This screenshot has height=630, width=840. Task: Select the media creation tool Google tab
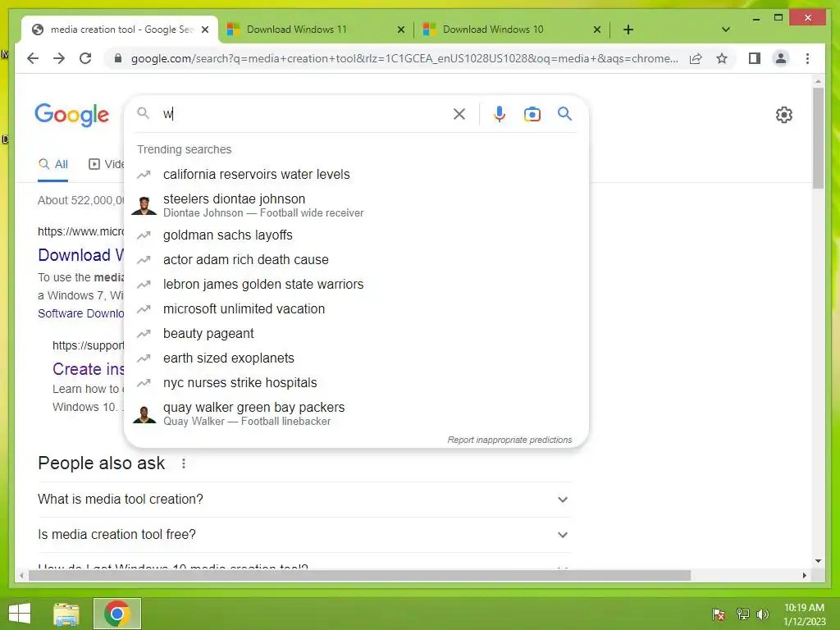(120, 30)
